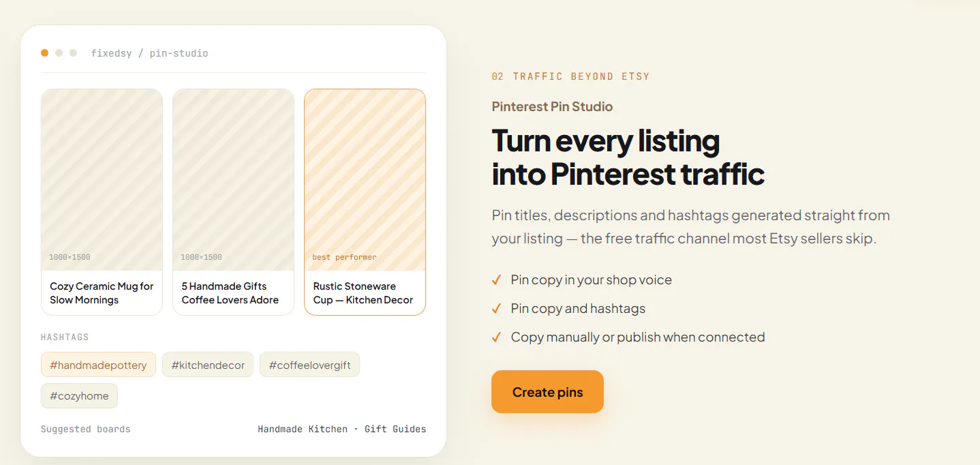
Task: Click the Suggested boards label
Action: coord(85,429)
